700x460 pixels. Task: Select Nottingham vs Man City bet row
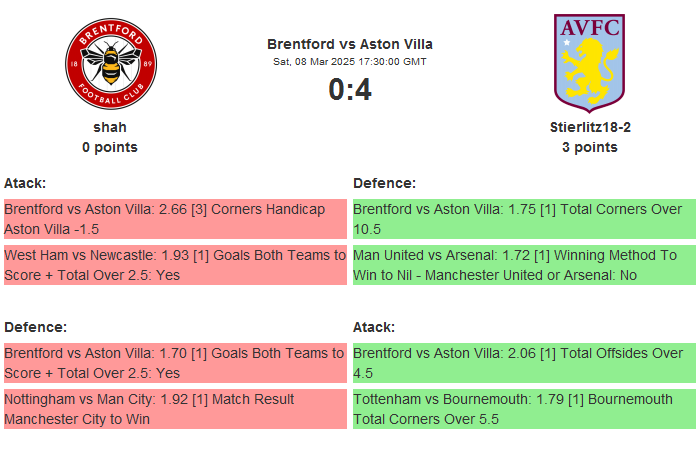click(x=175, y=409)
